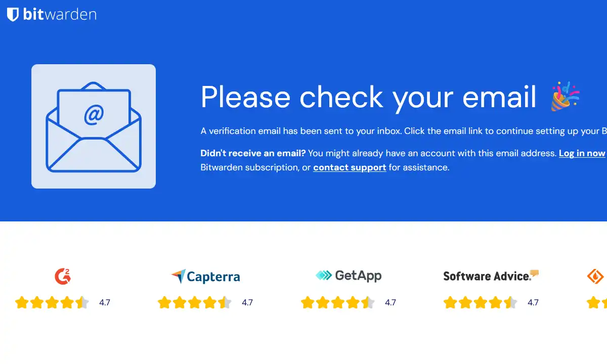Image resolution: width=607 pixels, height=364 pixels.
Task: Click the Software Advice logo
Action: click(x=491, y=276)
